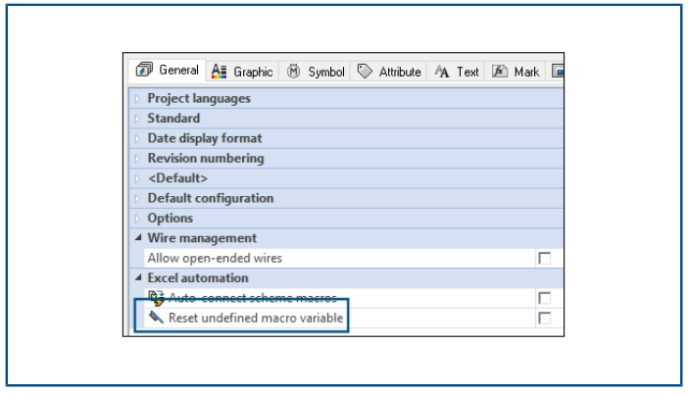Click the Text tab's letter A icon
The height and width of the screenshot is (395, 689).
pyautogui.click(x=442, y=71)
